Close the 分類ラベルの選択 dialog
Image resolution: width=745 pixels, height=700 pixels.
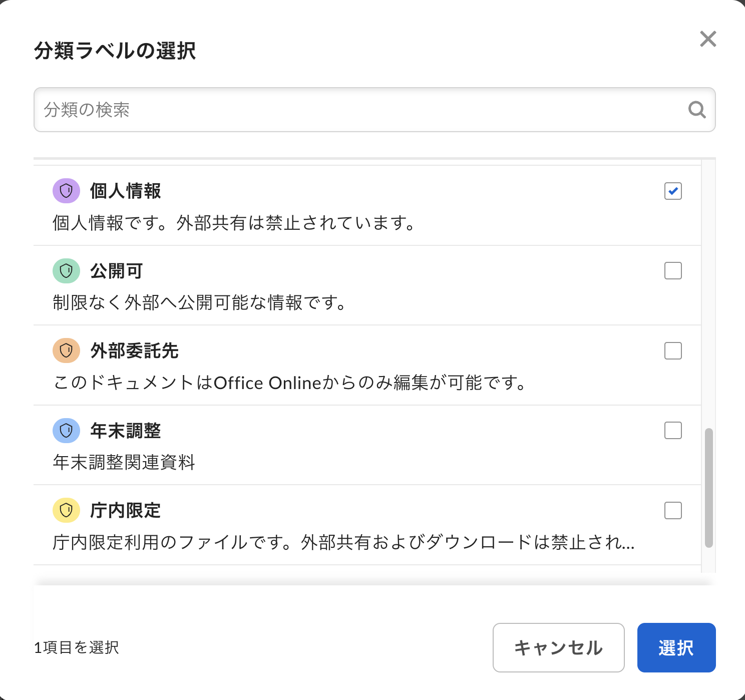[707, 39]
